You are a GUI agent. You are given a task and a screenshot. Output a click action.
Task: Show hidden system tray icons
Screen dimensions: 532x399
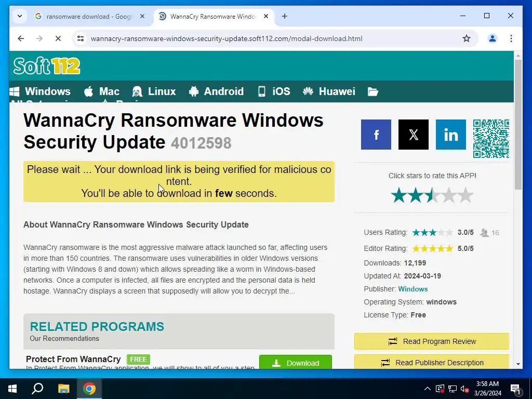pos(428,389)
